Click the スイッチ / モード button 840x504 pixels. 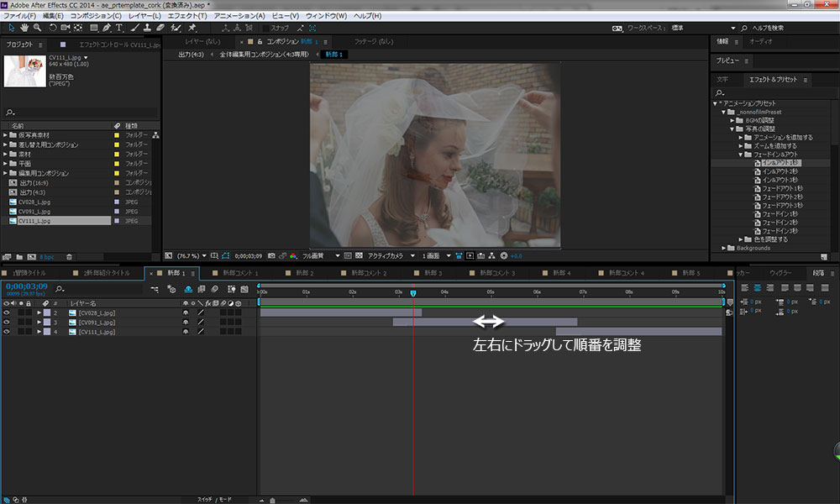pyautogui.click(x=213, y=499)
